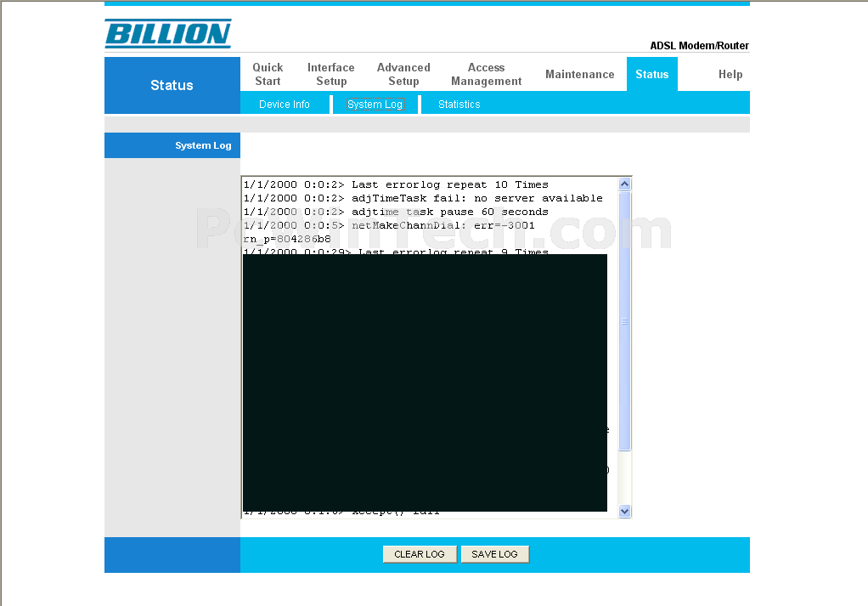
Task: Click the 'netMakeChannDial' log entry line
Action: tap(389, 225)
